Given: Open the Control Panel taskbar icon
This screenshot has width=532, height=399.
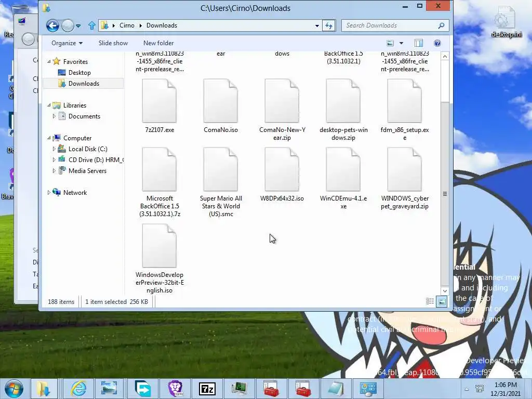Looking at the screenshot, I should coord(368,389).
